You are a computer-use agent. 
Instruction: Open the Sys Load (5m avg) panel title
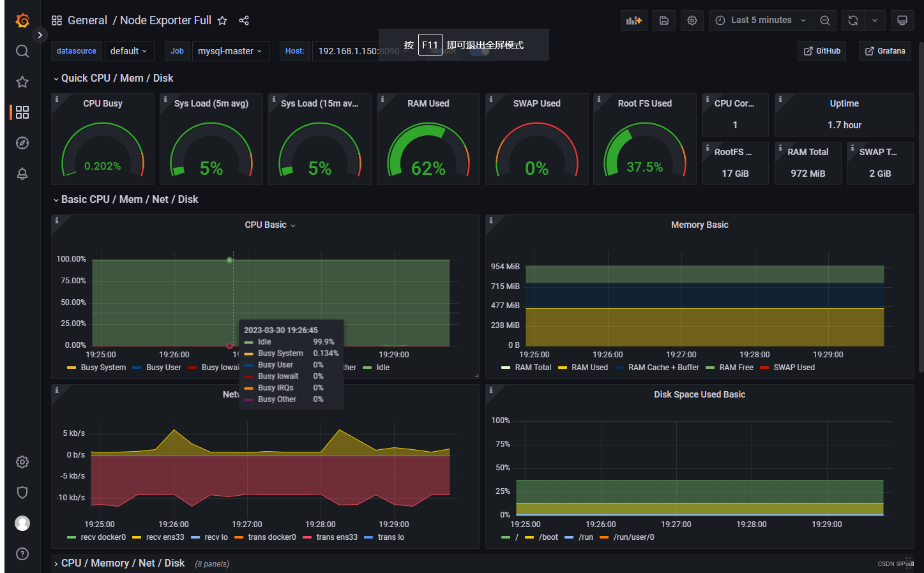pos(211,103)
